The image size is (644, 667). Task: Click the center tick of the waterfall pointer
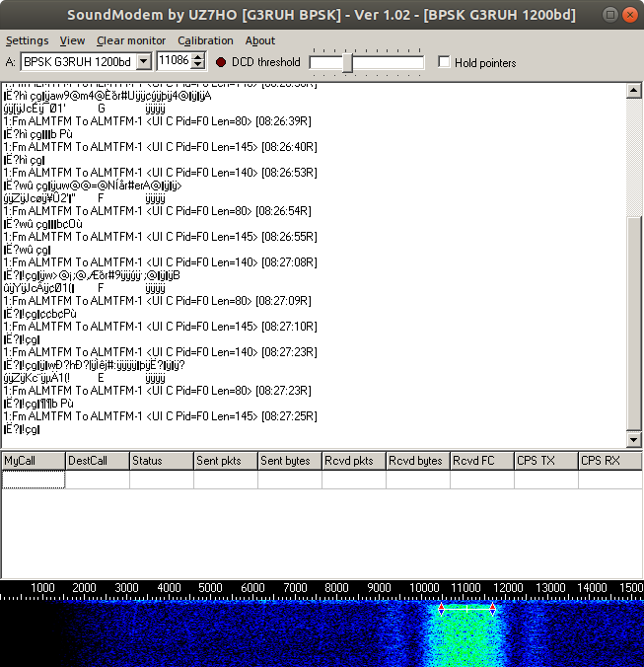(x=466, y=609)
